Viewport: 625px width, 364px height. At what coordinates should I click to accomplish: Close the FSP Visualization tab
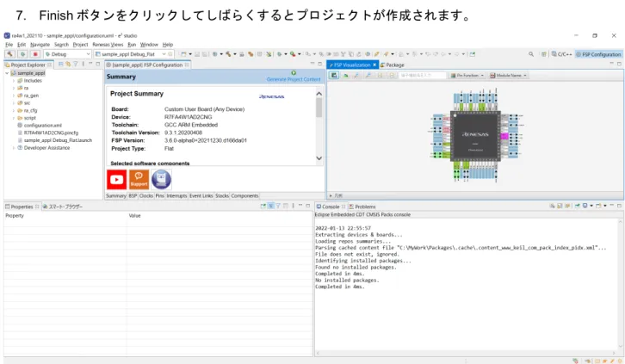(374, 65)
